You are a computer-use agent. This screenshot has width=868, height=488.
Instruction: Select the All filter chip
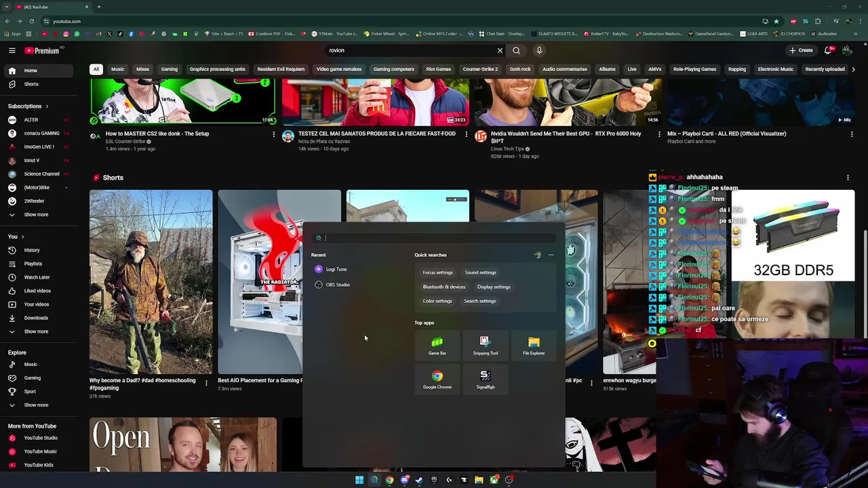[96, 69]
